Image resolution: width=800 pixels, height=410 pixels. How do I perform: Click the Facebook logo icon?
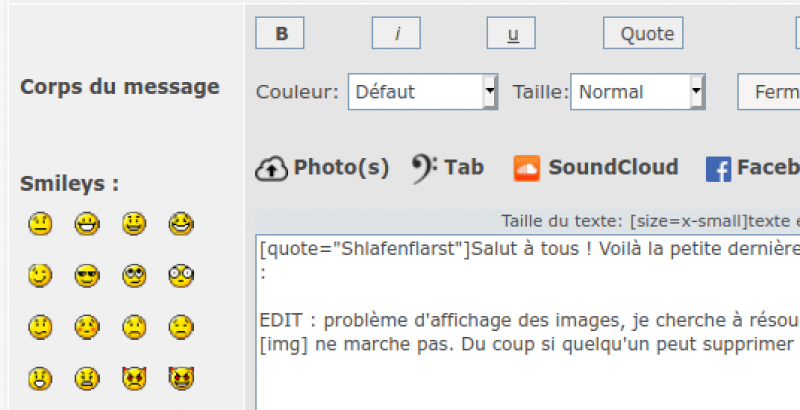click(x=718, y=169)
